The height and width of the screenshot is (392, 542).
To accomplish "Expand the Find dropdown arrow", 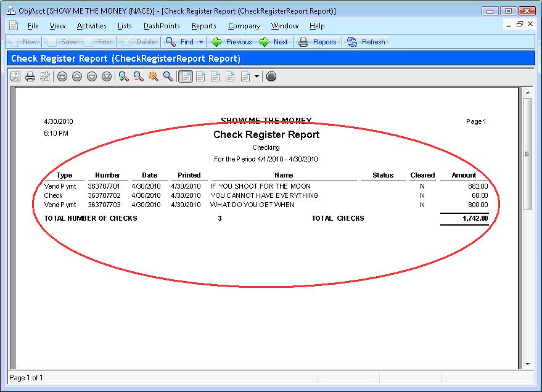I will tap(201, 42).
